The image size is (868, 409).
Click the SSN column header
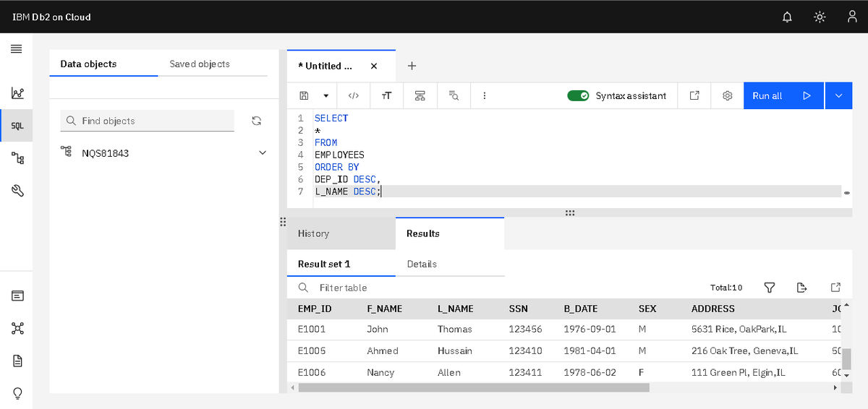click(519, 309)
